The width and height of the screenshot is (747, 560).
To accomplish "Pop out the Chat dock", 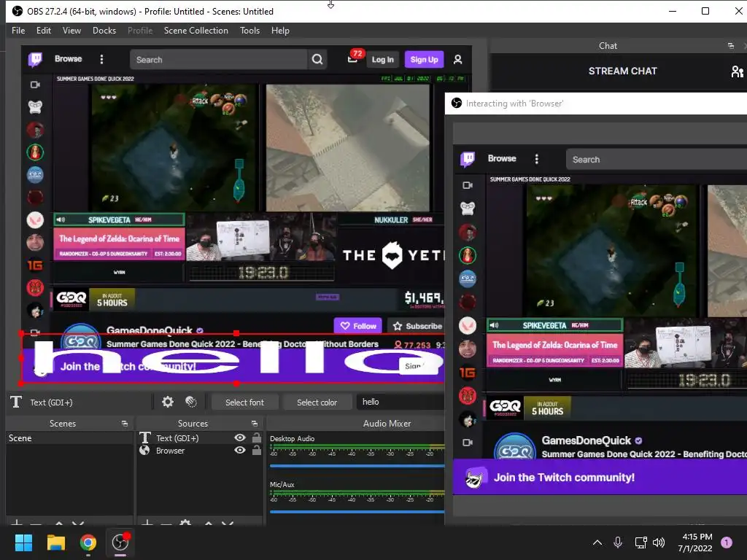I will (x=731, y=46).
